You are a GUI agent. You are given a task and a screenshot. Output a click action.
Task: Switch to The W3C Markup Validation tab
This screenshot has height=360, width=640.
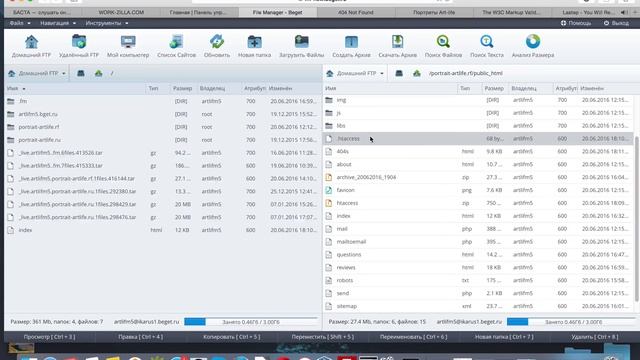point(511,12)
